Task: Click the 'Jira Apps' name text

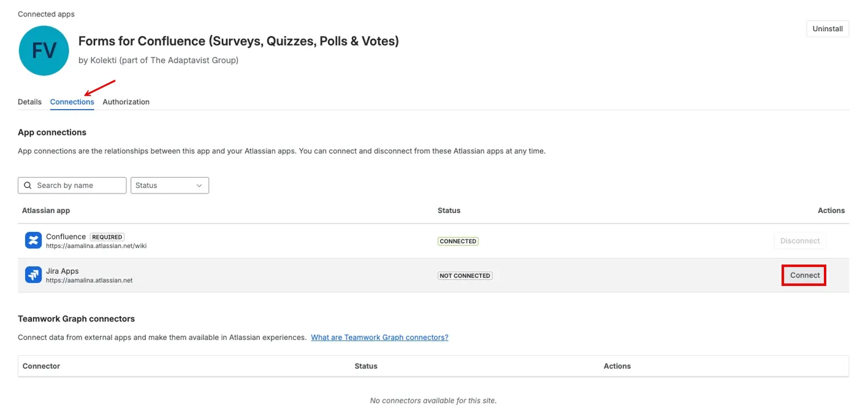Action: point(63,271)
